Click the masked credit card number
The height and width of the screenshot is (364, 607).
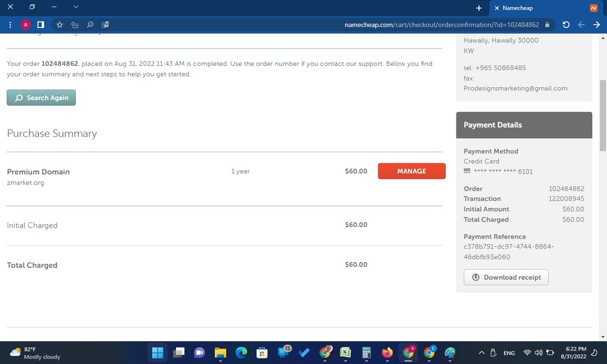(503, 171)
